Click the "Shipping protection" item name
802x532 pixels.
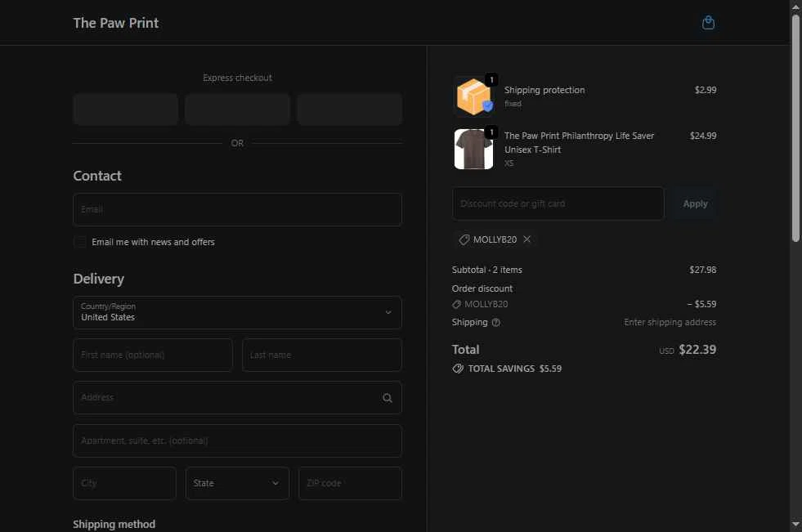[544, 90]
